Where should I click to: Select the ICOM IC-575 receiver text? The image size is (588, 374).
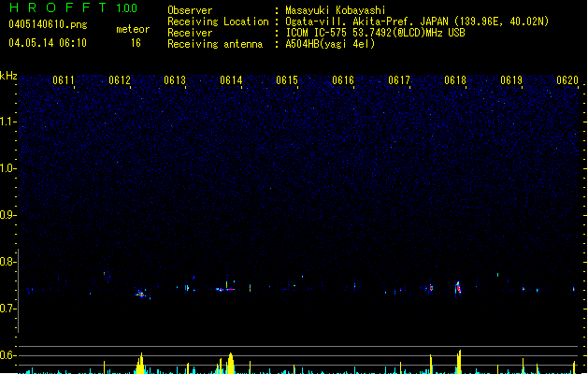click(375, 33)
